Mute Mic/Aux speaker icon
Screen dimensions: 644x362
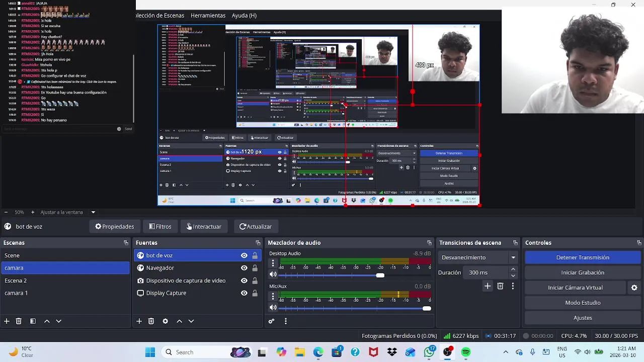[x=273, y=308]
